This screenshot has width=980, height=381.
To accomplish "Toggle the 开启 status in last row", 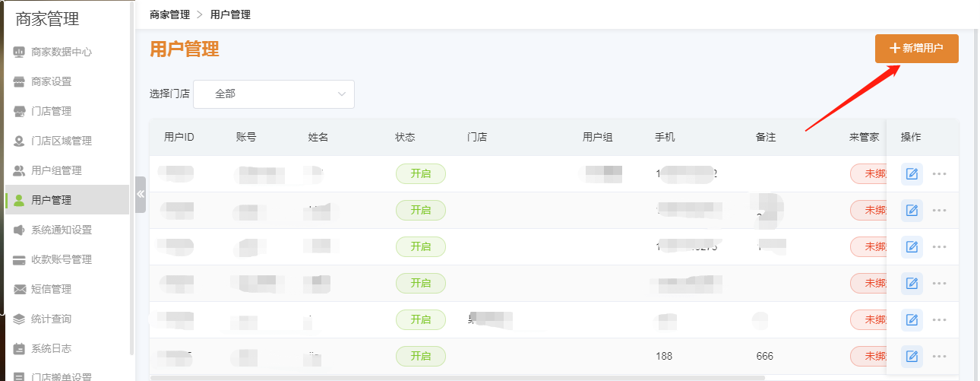I will (x=420, y=356).
